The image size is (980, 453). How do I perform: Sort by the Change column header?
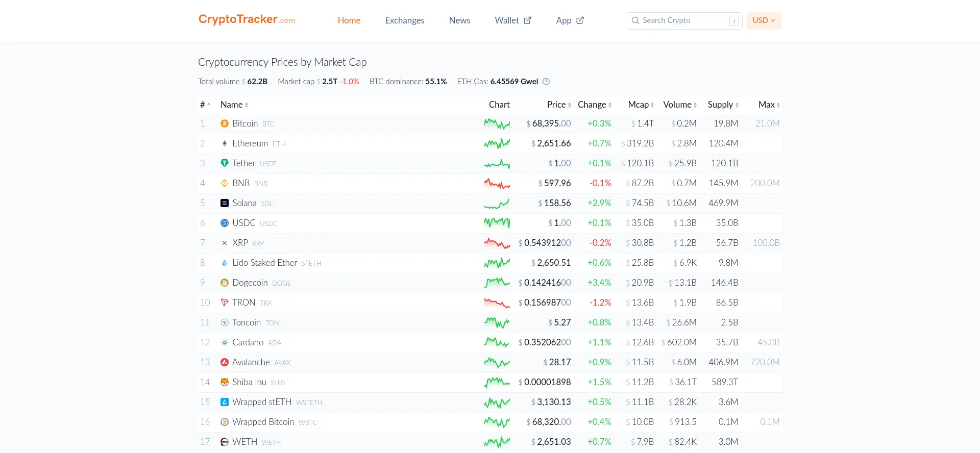tap(594, 105)
